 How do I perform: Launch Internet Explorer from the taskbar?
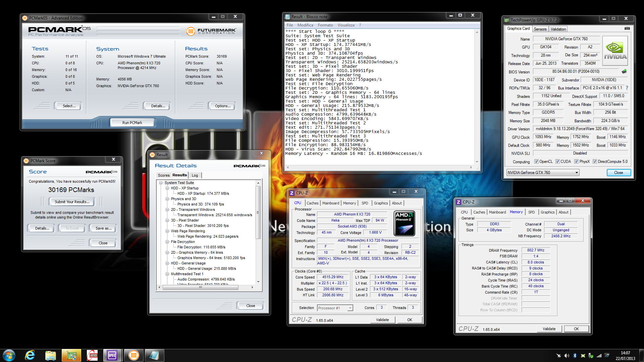pos(30,355)
